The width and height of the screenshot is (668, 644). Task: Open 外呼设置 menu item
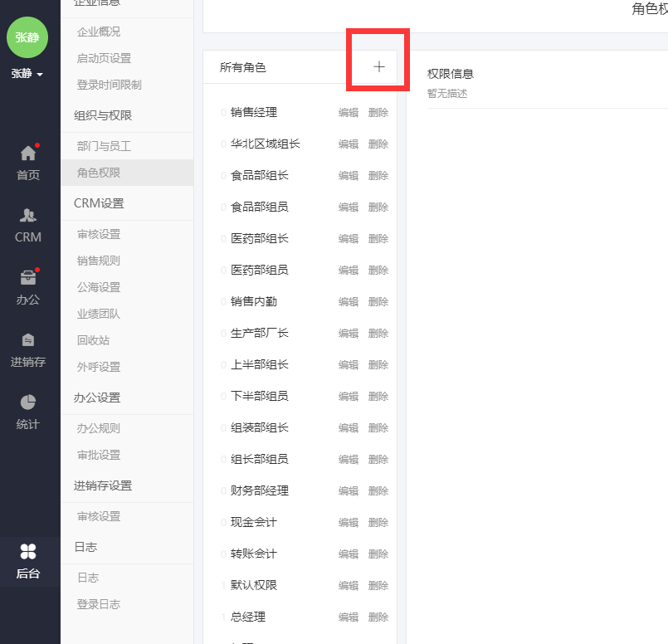click(99, 367)
